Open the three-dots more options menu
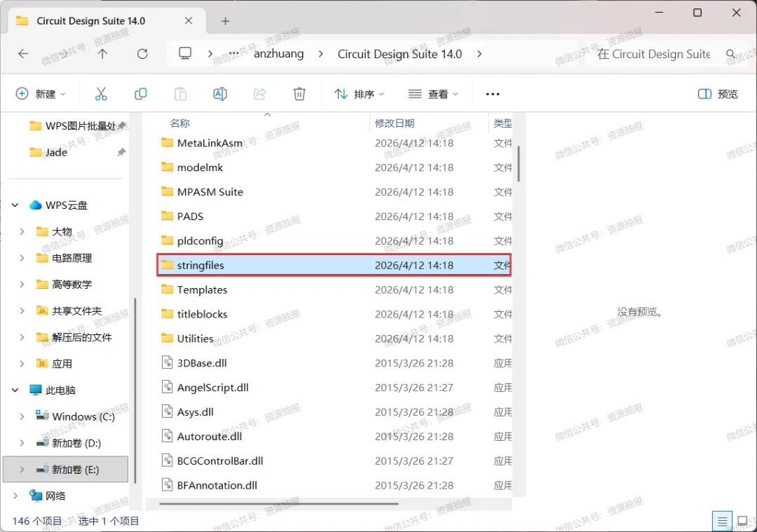This screenshot has height=532, width=757. click(x=493, y=94)
